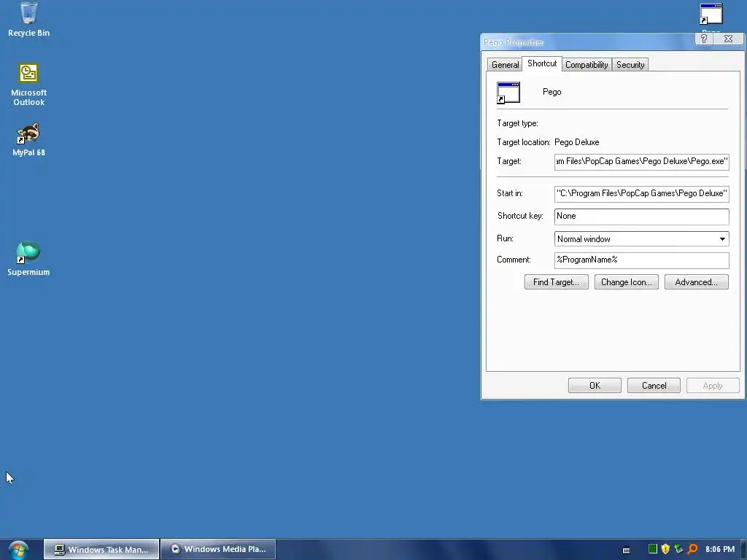Screen dimensions: 747x560
Task: Click the Pego shortcut icon on desktop
Action: 711,15
